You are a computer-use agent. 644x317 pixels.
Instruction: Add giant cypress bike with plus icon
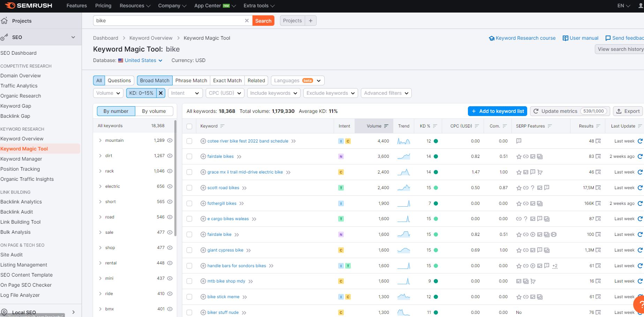pos(203,250)
